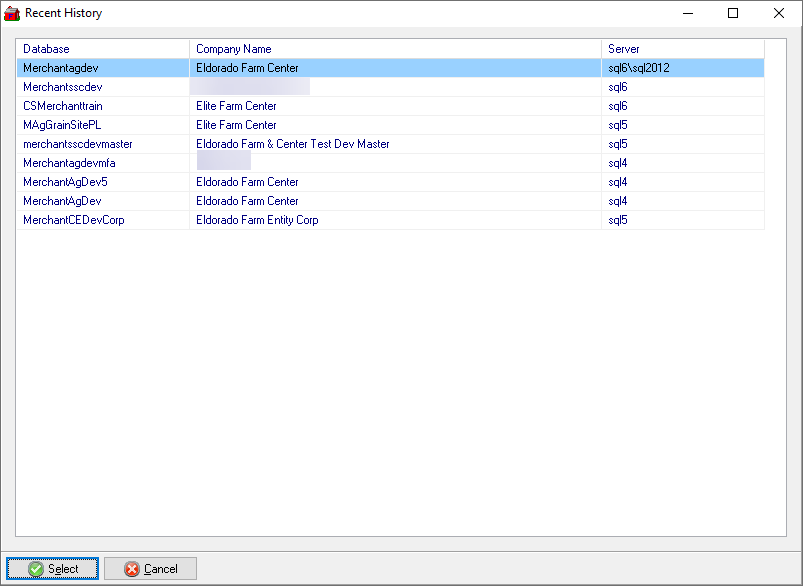The width and height of the screenshot is (803, 586).
Task: Click the Select button with green checkmark
Action: 52,569
